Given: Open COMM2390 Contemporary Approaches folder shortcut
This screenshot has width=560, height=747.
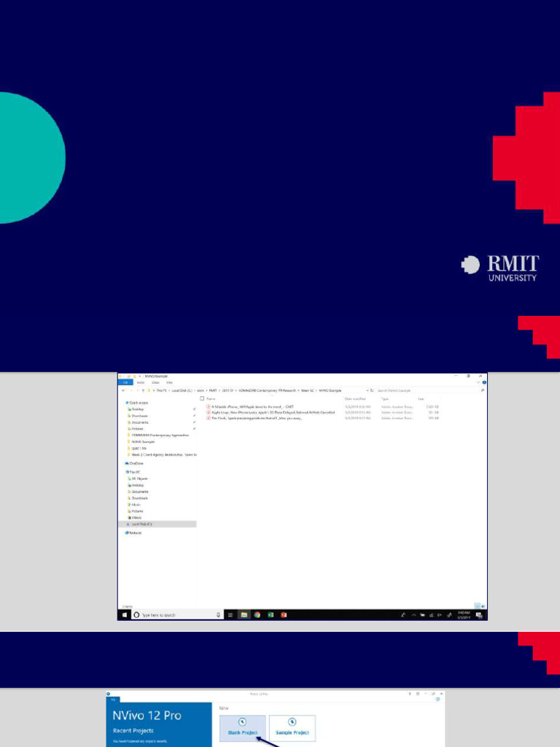Looking at the screenshot, I should (158, 436).
